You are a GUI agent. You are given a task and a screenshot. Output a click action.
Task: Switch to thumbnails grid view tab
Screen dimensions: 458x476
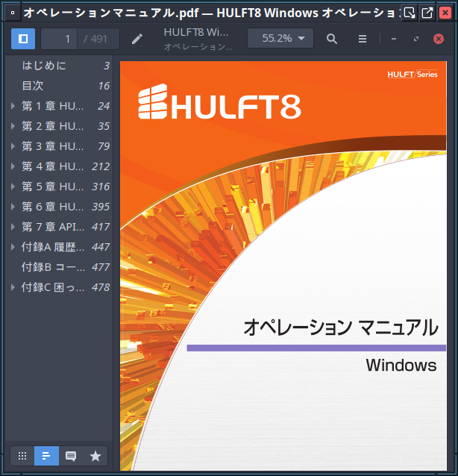[x=22, y=456]
